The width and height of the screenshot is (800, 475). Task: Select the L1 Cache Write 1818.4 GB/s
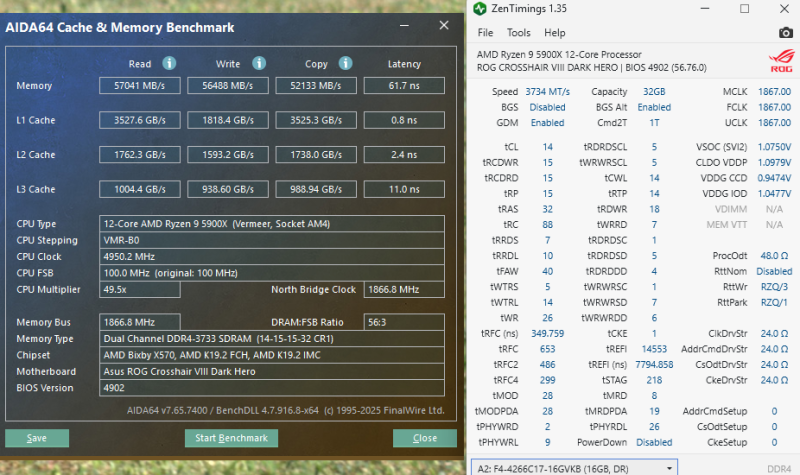coord(228,120)
